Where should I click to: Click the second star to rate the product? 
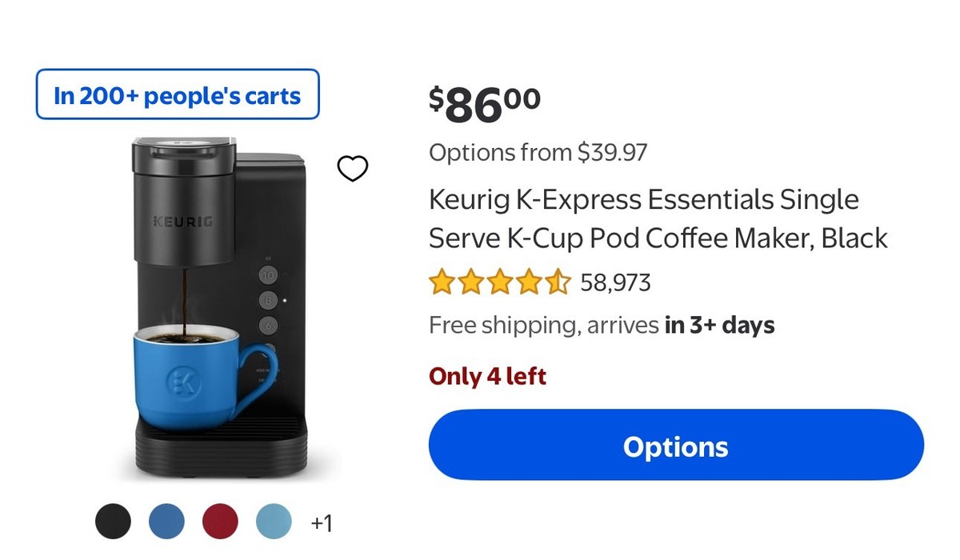click(x=470, y=282)
